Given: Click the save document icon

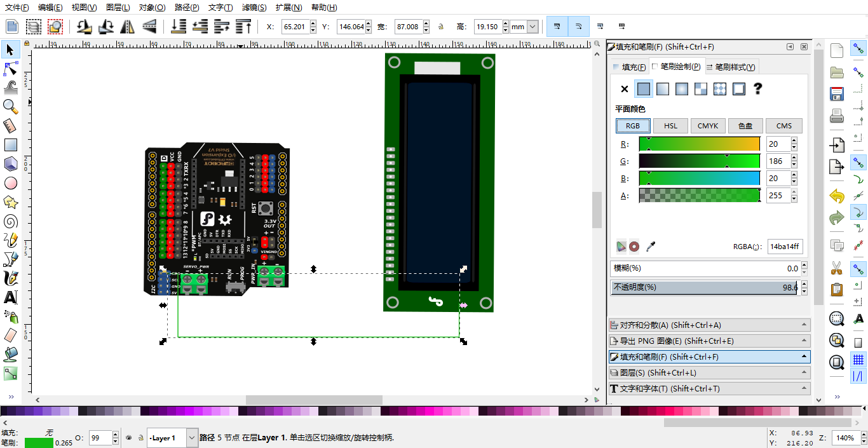Looking at the screenshot, I should [837, 93].
